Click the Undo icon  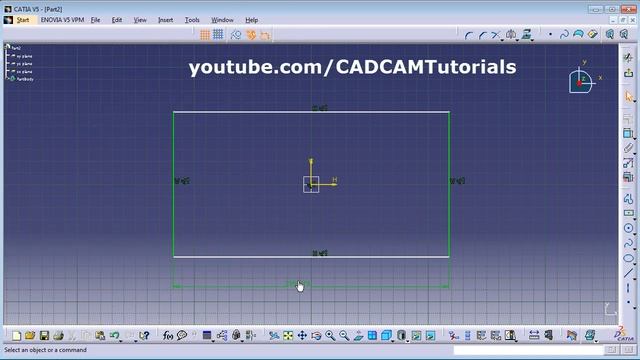click(114, 336)
